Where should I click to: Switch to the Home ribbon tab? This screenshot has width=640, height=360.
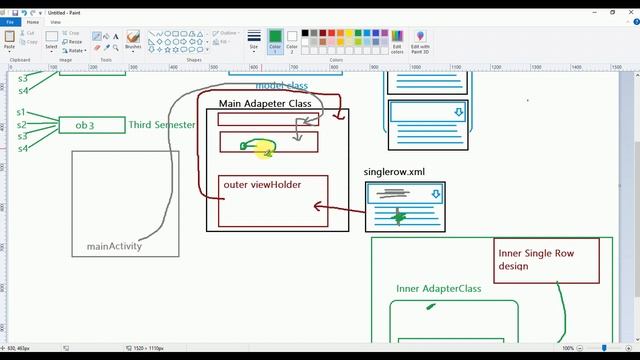coord(33,22)
